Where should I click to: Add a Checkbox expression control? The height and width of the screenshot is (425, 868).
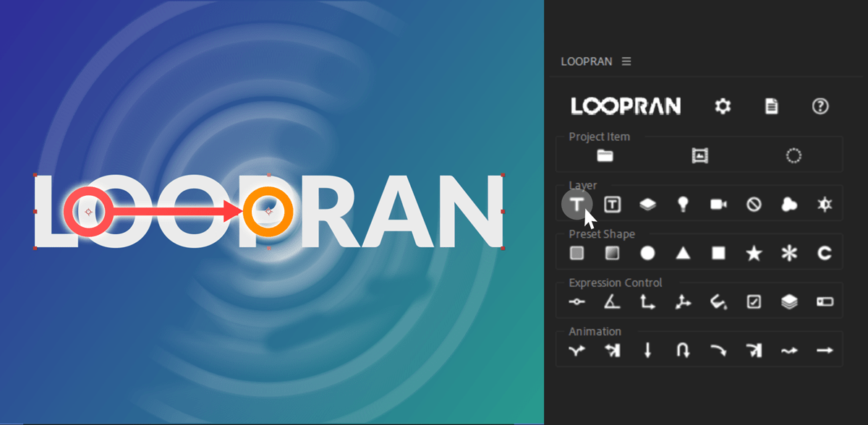pyautogui.click(x=753, y=301)
